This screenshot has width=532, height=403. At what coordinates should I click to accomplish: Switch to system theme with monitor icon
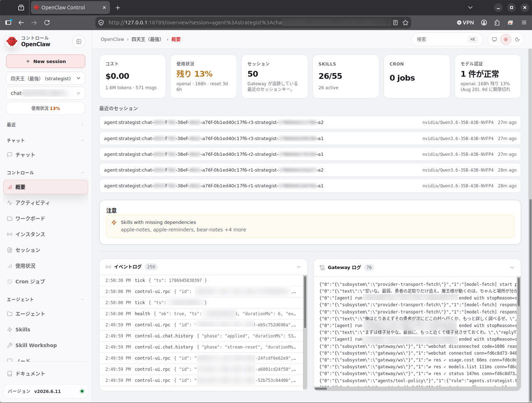coord(494,39)
